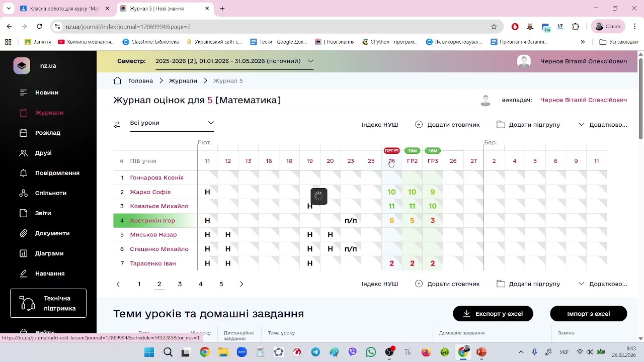Viewport: 644px width, 362px height.
Task: Open Розклад in the sidebar
Action: (48, 133)
